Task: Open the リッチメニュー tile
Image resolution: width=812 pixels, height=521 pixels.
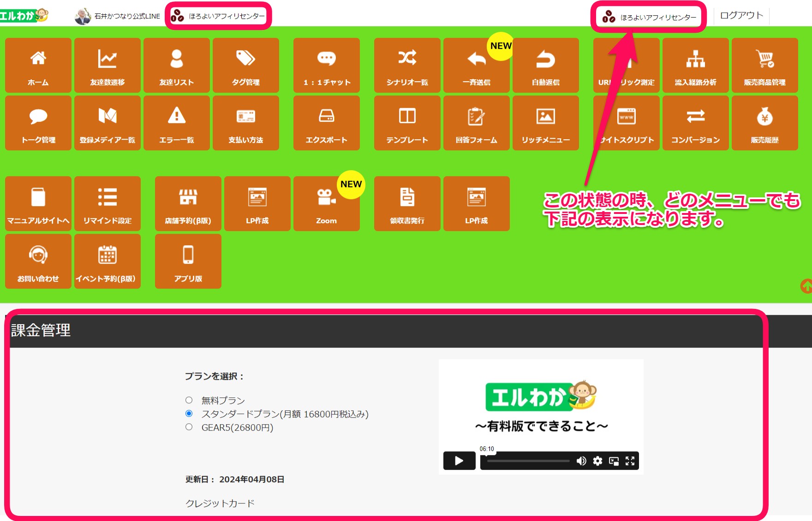Action: (546, 123)
